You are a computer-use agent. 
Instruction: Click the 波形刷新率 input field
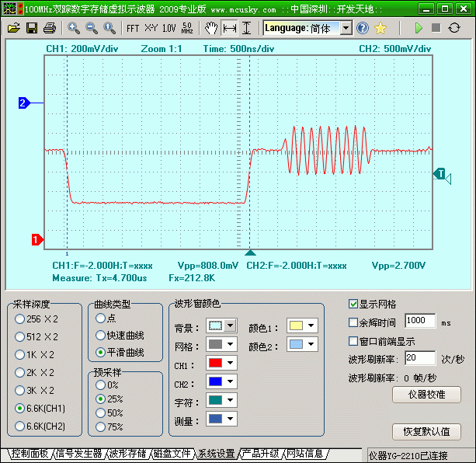[x=419, y=358]
